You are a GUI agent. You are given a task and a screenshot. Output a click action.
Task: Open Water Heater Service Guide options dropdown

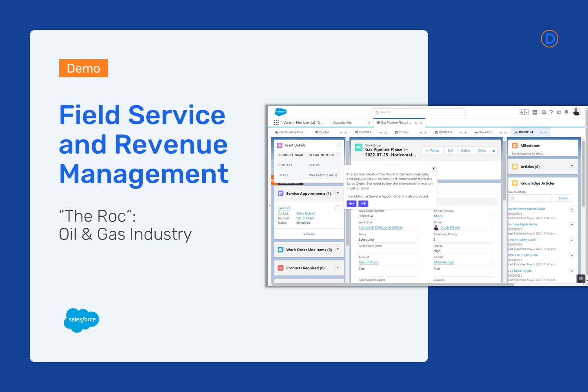coord(572,209)
